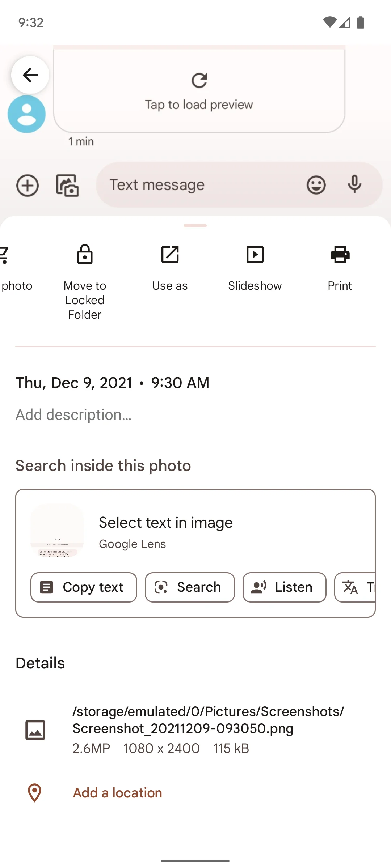Open the emoji picker
This screenshot has width=391, height=868.
click(x=316, y=185)
